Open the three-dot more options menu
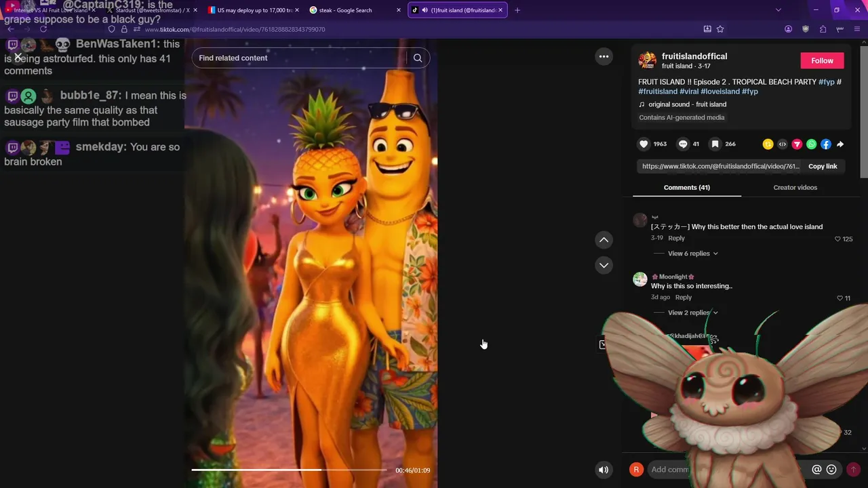Image resolution: width=868 pixels, height=488 pixels. pos(604,57)
